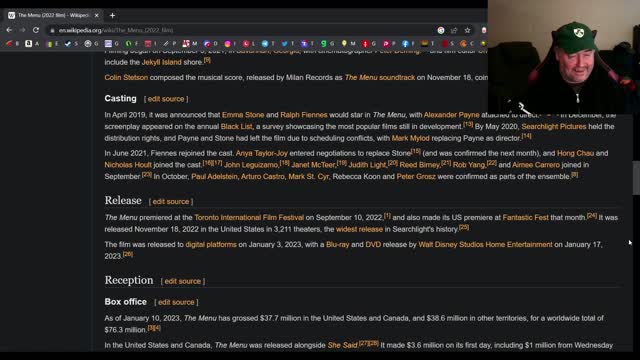
Task: Close The Menu Wikipedia tab
Action: click(x=96, y=16)
